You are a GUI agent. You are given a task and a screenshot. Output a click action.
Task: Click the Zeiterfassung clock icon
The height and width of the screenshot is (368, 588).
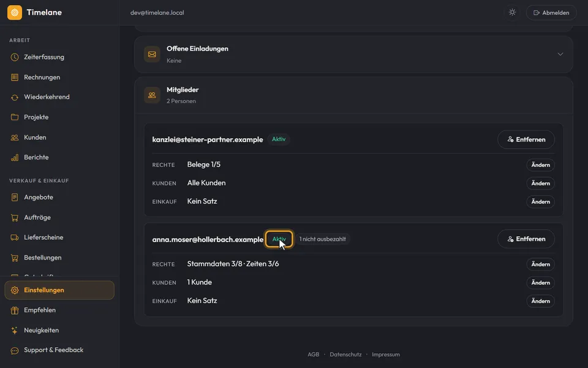15,57
